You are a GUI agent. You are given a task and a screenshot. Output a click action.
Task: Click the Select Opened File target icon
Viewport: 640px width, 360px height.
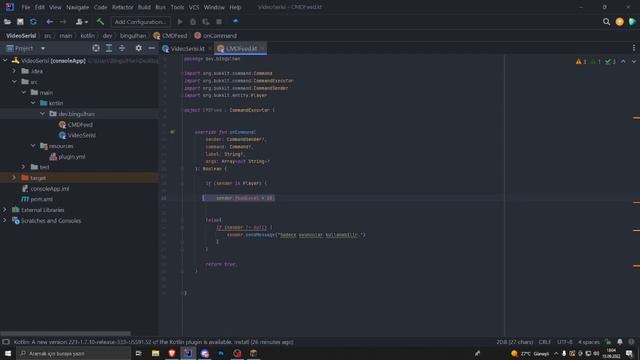[96, 48]
